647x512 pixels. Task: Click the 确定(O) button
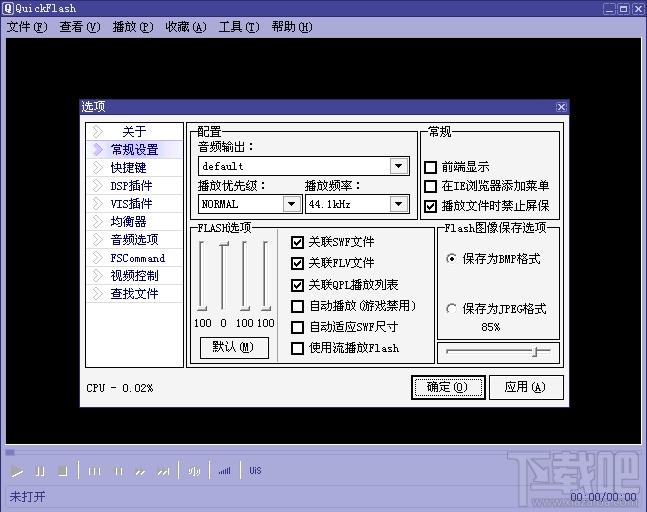tap(448, 387)
